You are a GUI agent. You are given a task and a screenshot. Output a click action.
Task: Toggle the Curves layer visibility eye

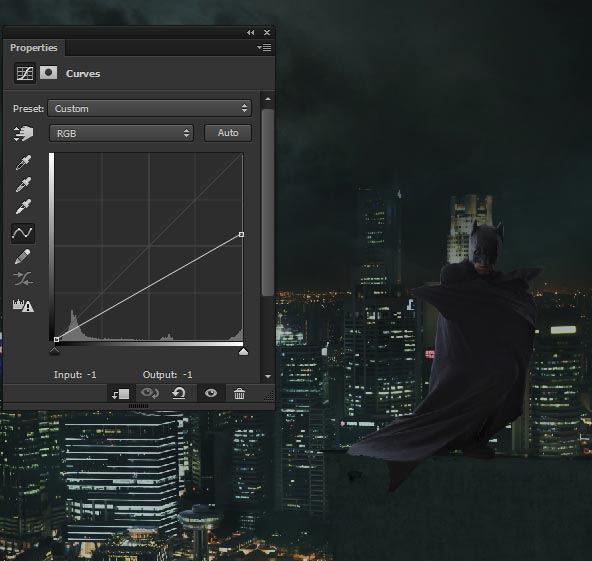click(x=211, y=393)
